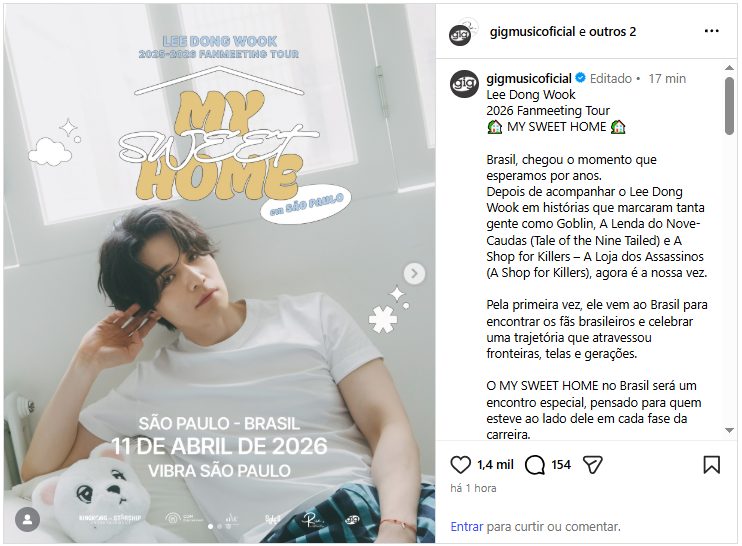Open the gigmusicoficial caption username

[529, 78]
